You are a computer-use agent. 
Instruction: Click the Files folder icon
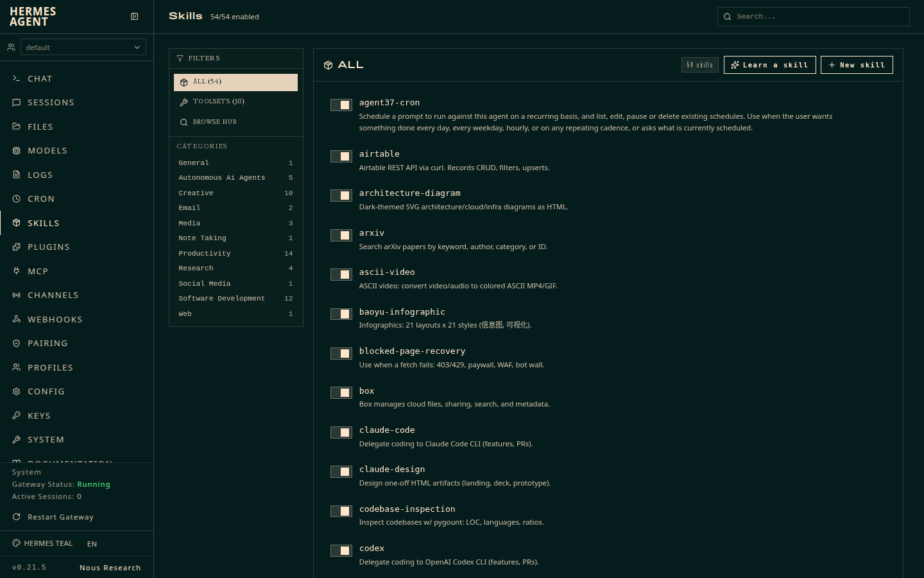tap(17, 127)
